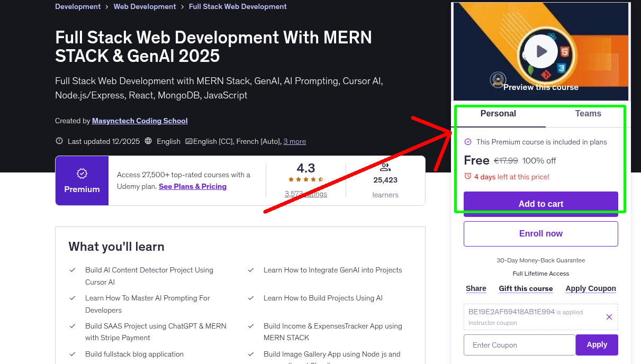The width and height of the screenshot is (641, 364).
Task: Add the course to cart
Action: pyautogui.click(x=540, y=203)
